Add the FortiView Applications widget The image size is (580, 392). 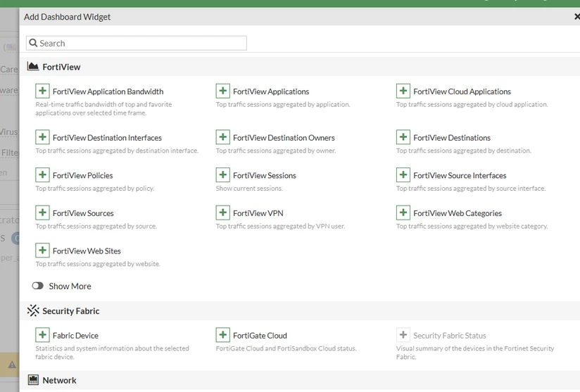(x=222, y=91)
